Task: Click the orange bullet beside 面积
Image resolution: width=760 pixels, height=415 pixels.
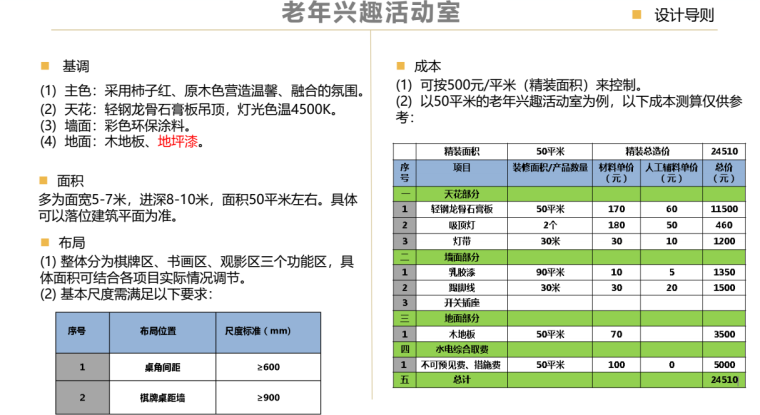Action: 44,181
